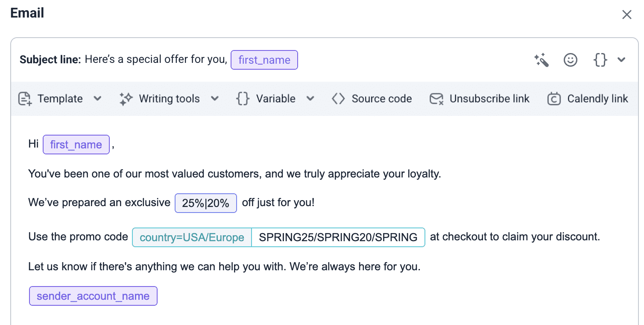644x325 pixels.
Task: Click the country=USA/Europe condition tag
Action: [x=192, y=237]
